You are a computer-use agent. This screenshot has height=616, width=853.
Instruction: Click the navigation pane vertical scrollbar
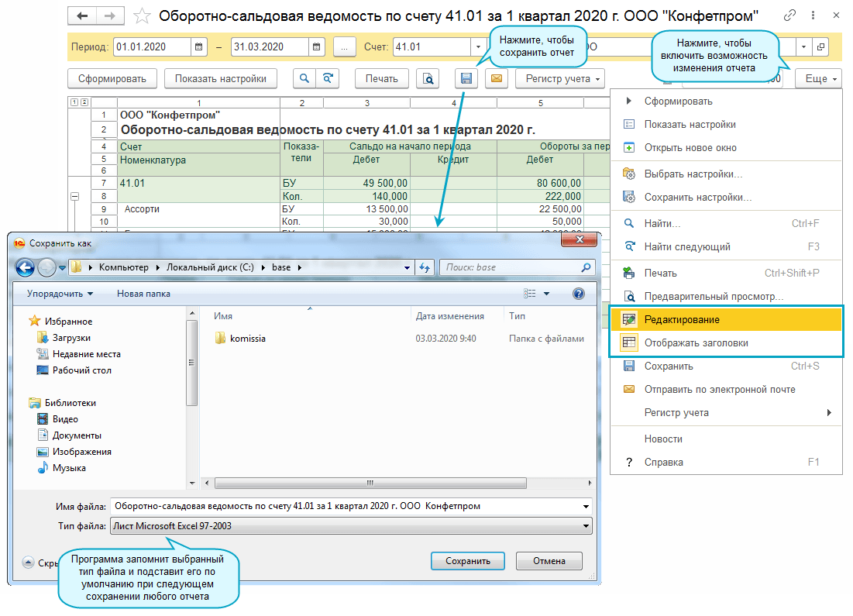pos(191,363)
